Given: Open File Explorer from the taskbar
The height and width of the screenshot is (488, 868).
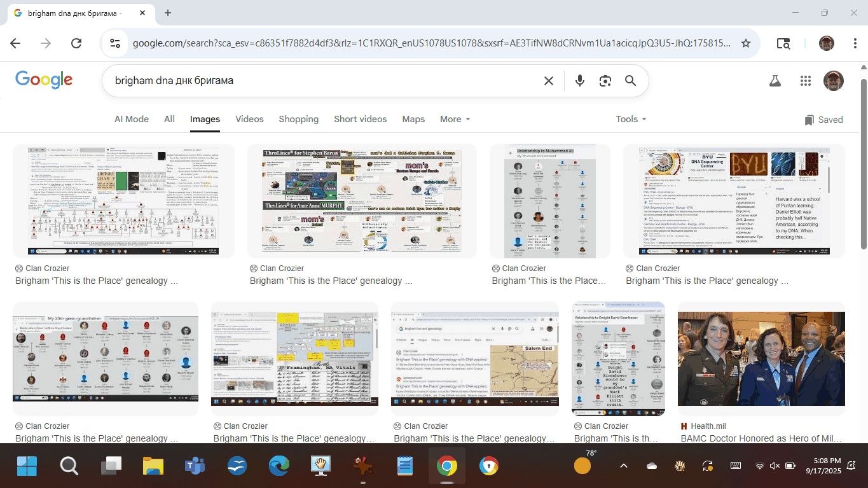Looking at the screenshot, I should 153,466.
